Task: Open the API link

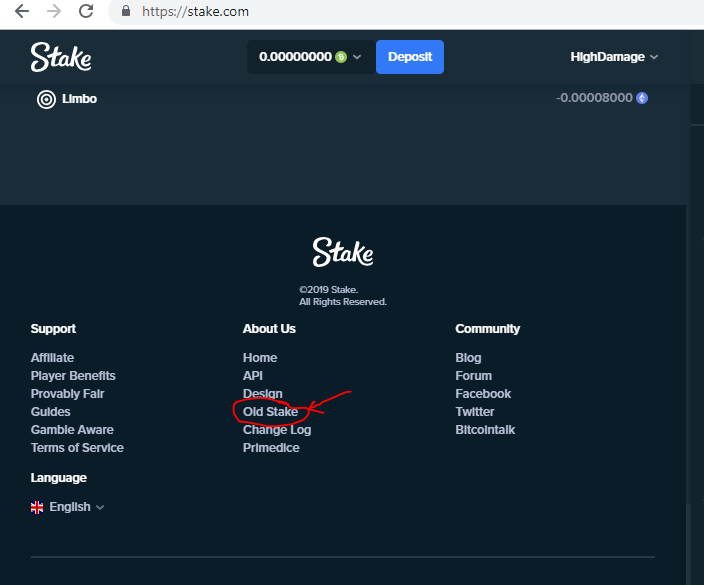Action: point(253,376)
